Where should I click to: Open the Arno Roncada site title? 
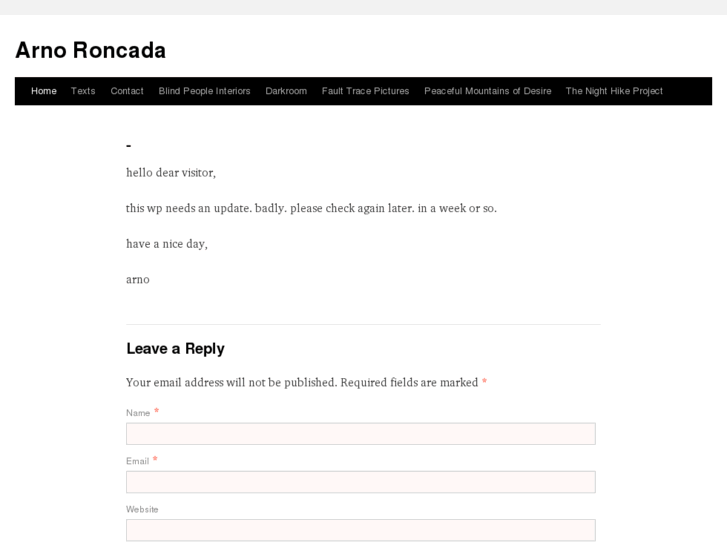(91, 50)
